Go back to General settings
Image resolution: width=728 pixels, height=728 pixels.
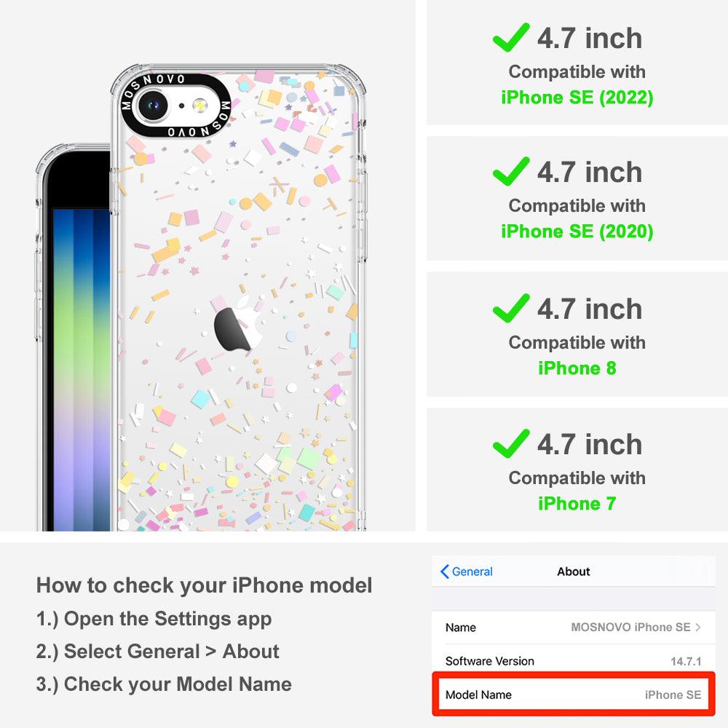point(467,571)
